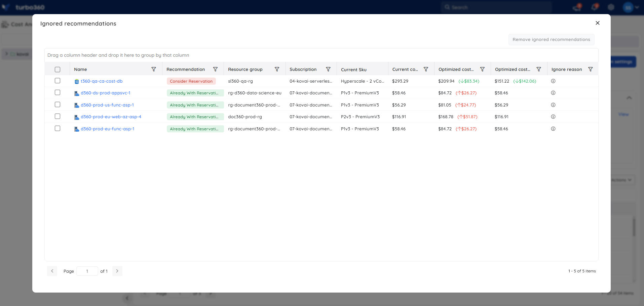Show ignore reason info for d360-prod-us-func-asp-1
The height and width of the screenshot is (306, 644).
coord(553,105)
